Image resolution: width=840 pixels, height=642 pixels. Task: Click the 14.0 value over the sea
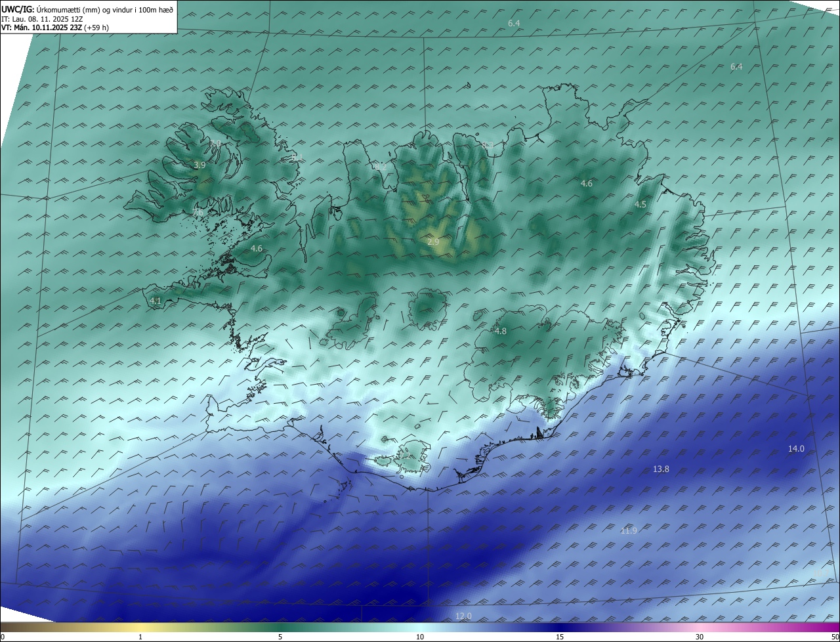[x=796, y=449]
